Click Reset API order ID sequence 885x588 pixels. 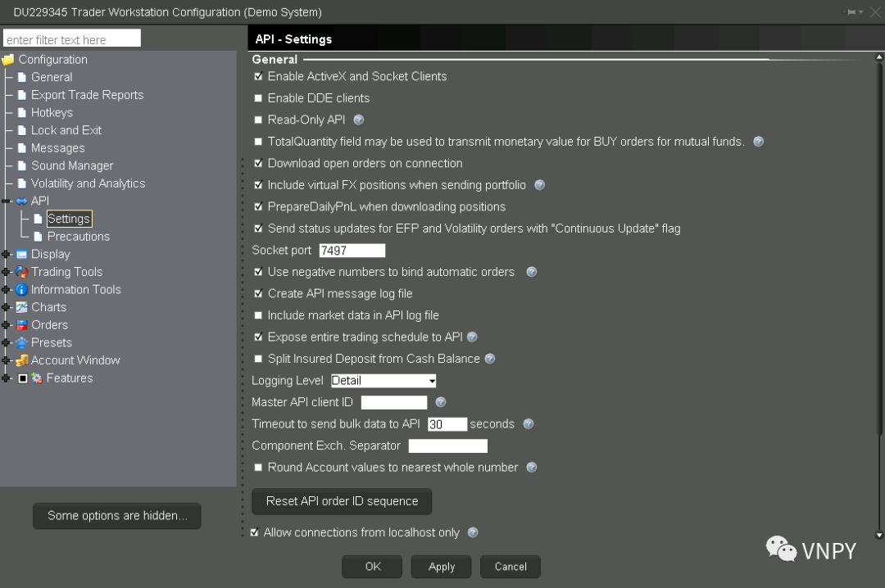coord(342,501)
